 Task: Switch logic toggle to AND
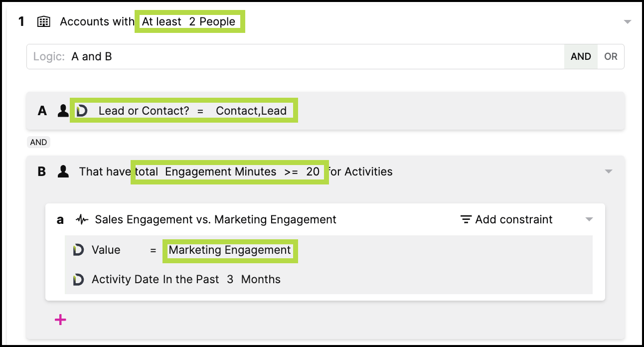pos(581,57)
